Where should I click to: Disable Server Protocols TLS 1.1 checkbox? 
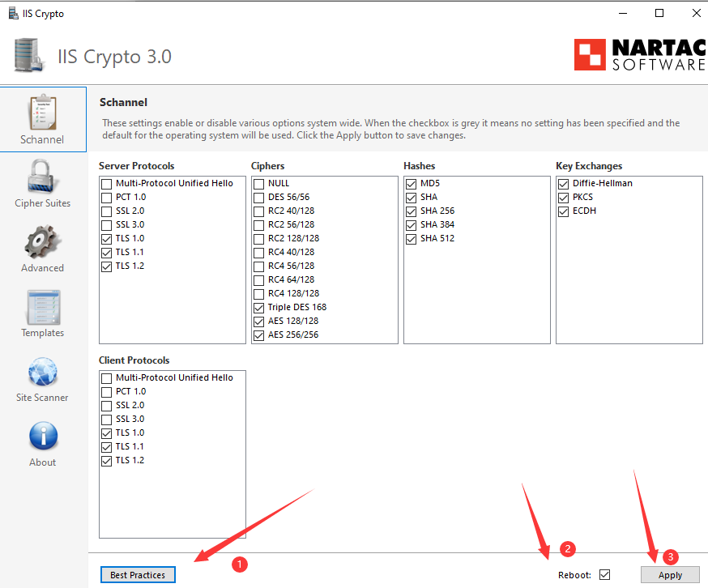(107, 253)
